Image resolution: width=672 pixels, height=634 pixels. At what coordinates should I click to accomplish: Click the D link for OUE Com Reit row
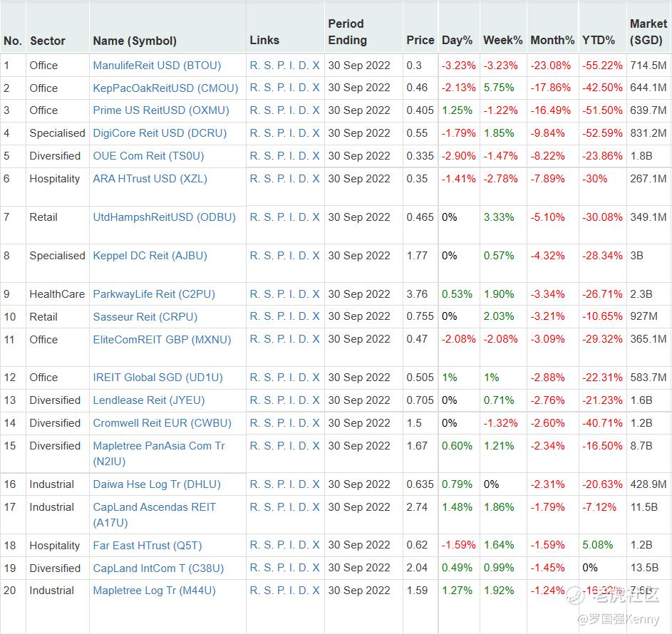point(303,156)
